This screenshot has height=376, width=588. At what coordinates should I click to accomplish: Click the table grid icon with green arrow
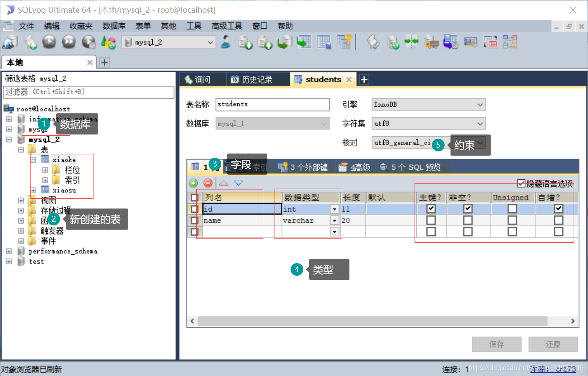click(304, 42)
